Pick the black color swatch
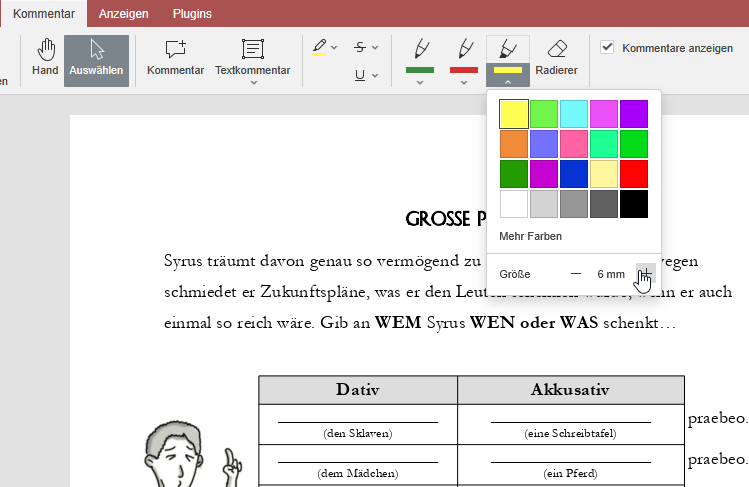Image resolution: width=749 pixels, height=487 pixels. [x=634, y=204]
